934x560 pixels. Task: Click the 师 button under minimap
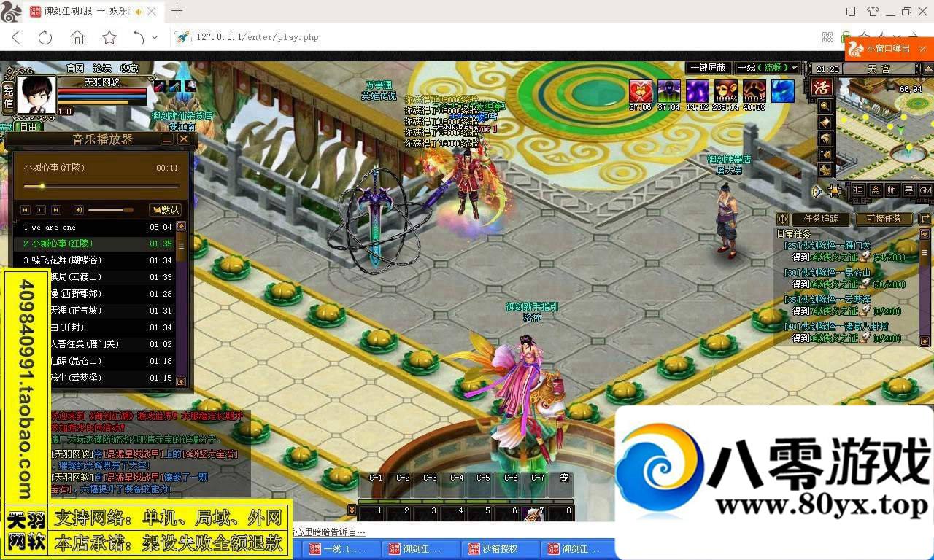click(x=892, y=190)
